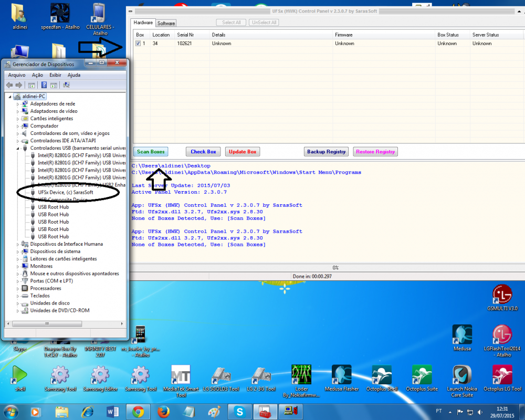Select the Launch Nokia Care Suite icon
The image size is (525, 420).
pyautogui.click(x=462, y=381)
